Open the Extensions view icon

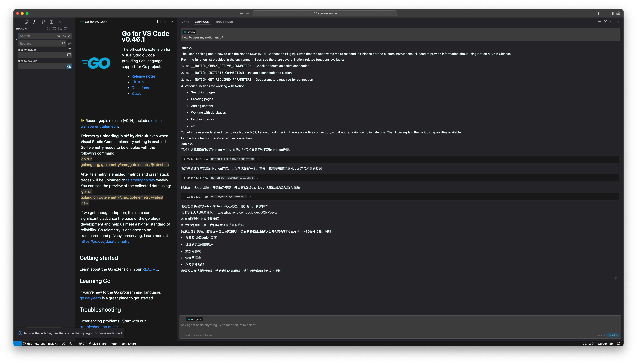click(x=52, y=22)
